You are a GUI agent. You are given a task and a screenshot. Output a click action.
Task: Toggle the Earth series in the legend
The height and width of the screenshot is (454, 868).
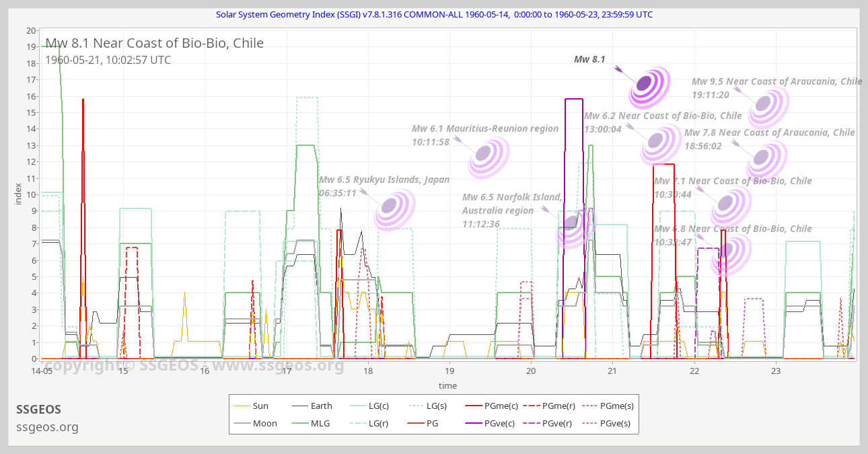(312, 406)
